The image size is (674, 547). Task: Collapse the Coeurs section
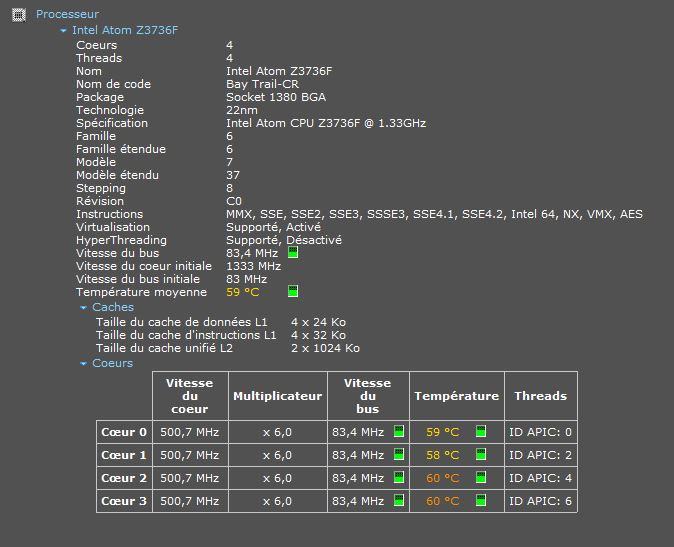pos(83,364)
